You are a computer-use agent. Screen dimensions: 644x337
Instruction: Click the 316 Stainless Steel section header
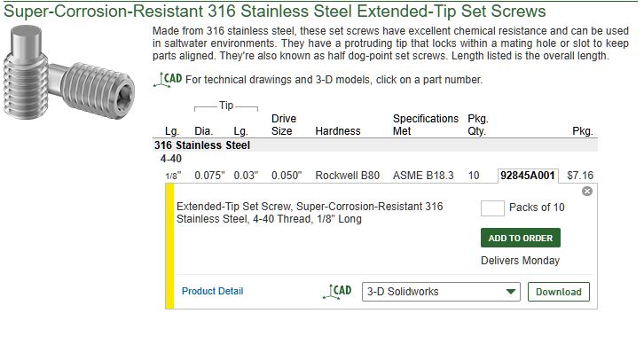click(202, 145)
